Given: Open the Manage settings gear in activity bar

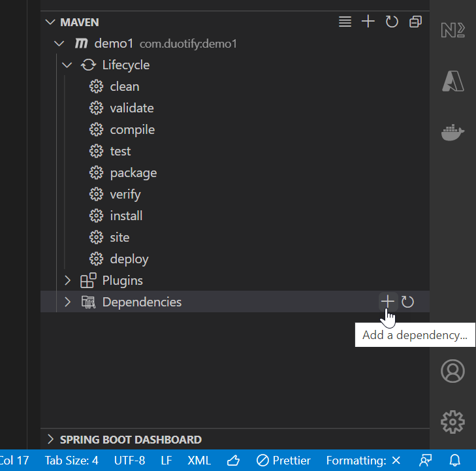Looking at the screenshot, I should (x=452, y=422).
